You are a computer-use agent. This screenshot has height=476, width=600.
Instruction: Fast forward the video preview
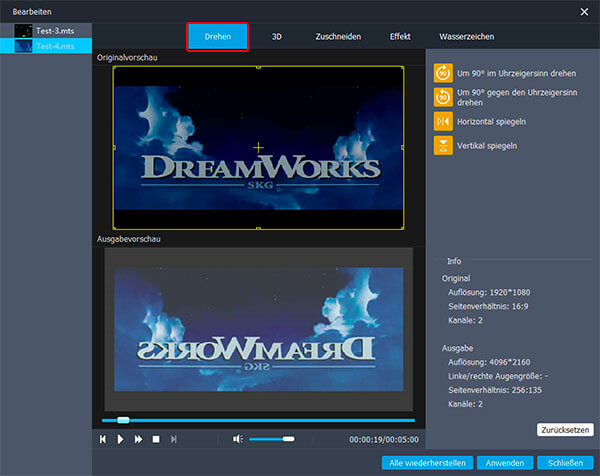[x=138, y=439]
